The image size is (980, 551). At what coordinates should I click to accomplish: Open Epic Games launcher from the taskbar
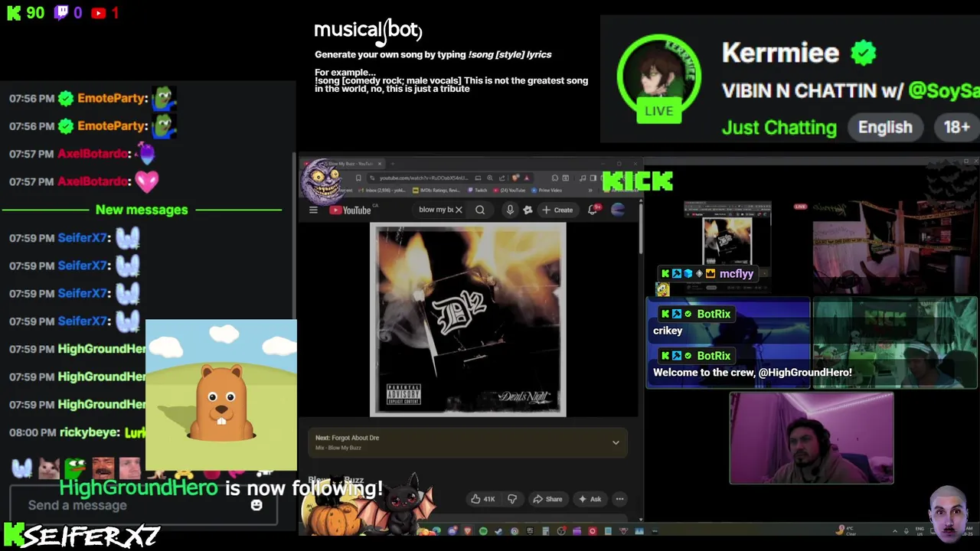coord(531,530)
